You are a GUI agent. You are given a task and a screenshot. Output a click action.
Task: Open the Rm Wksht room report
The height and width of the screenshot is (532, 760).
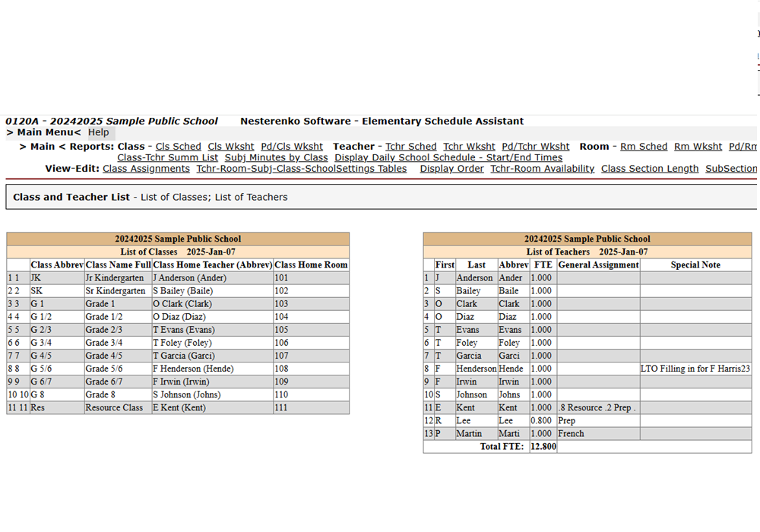(698, 147)
